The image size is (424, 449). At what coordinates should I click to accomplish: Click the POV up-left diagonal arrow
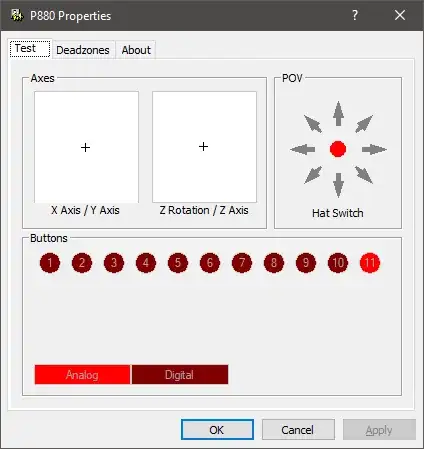tap(313, 124)
